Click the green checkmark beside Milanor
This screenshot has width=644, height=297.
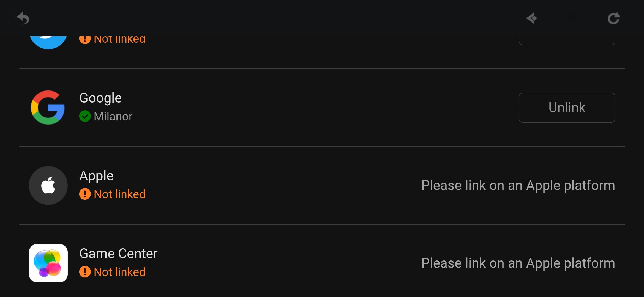pyautogui.click(x=85, y=116)
